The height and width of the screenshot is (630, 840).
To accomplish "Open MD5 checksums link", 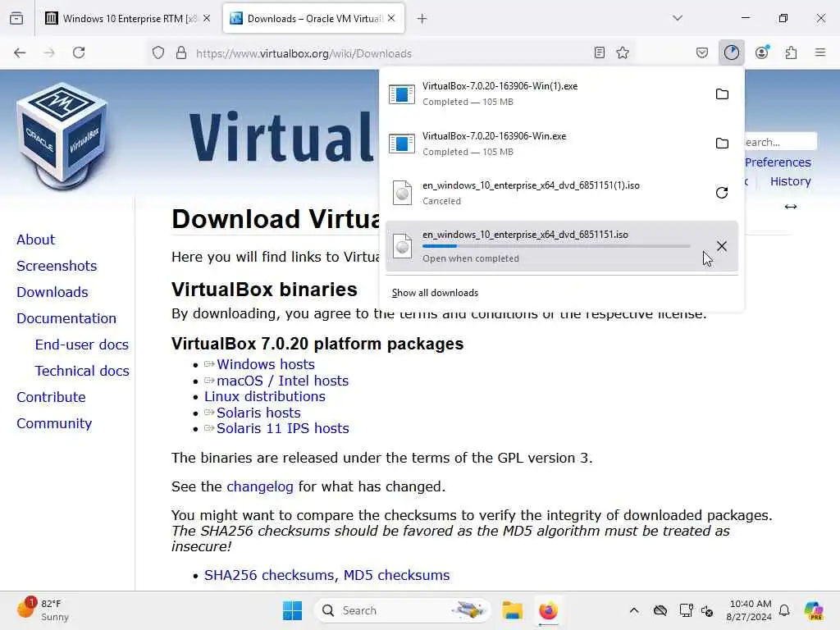I will point(396,575).
